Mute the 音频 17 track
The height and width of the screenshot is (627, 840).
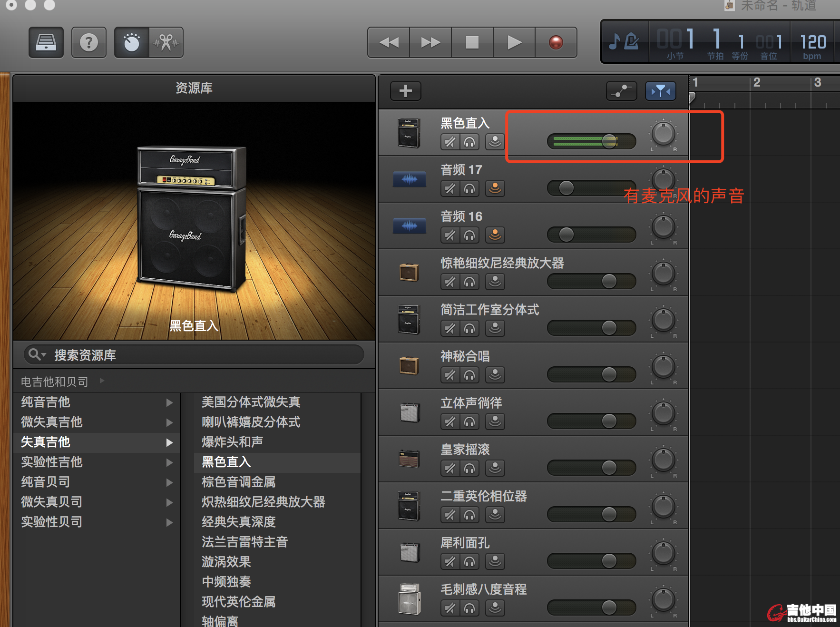(450, 188)
